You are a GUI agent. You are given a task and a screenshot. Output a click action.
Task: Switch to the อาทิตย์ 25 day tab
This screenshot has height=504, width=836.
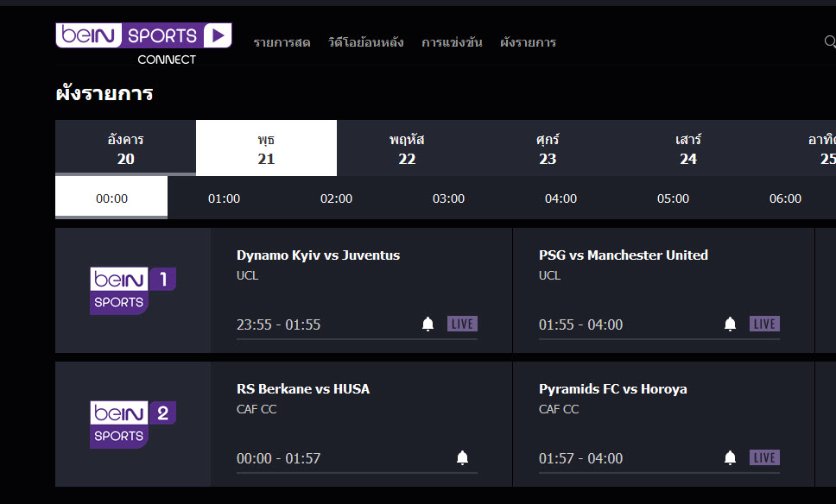pos(798,148)
